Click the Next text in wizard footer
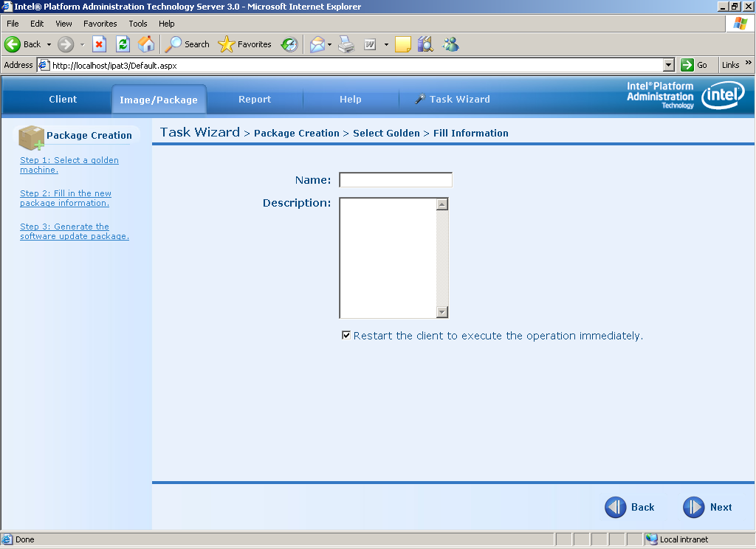Screen dimensions: 756x549 click(721, 507)
